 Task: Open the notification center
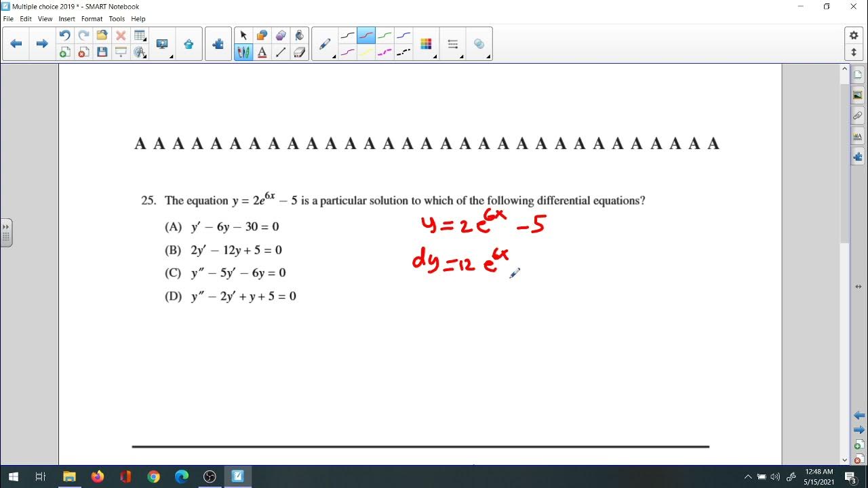tap(852, 478)
